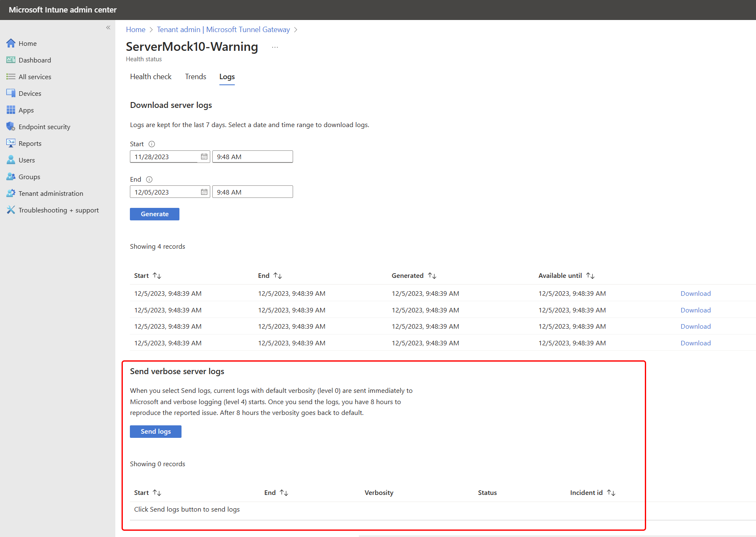756x537 pixels.
Task: Switch to the Health check tab
Action: point(151,77)
